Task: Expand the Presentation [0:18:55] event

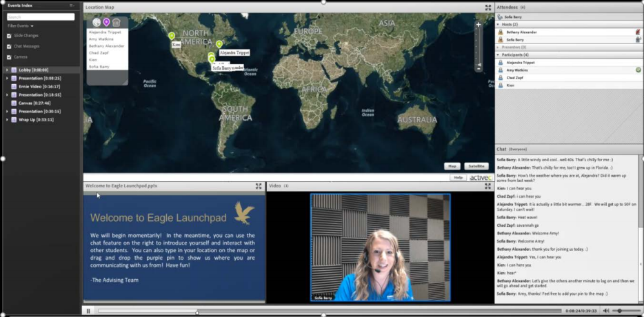Action: [x=7, y=95]
